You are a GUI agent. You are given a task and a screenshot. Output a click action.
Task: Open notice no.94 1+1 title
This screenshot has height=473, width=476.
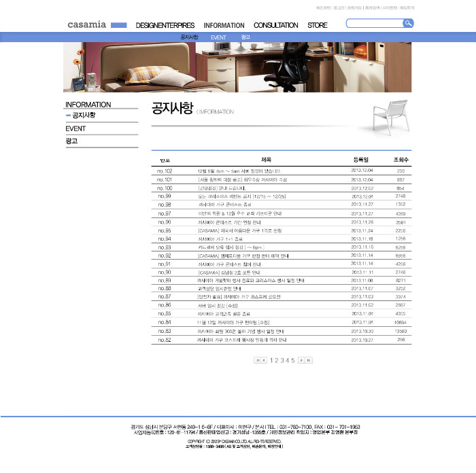tap(220, 239)
